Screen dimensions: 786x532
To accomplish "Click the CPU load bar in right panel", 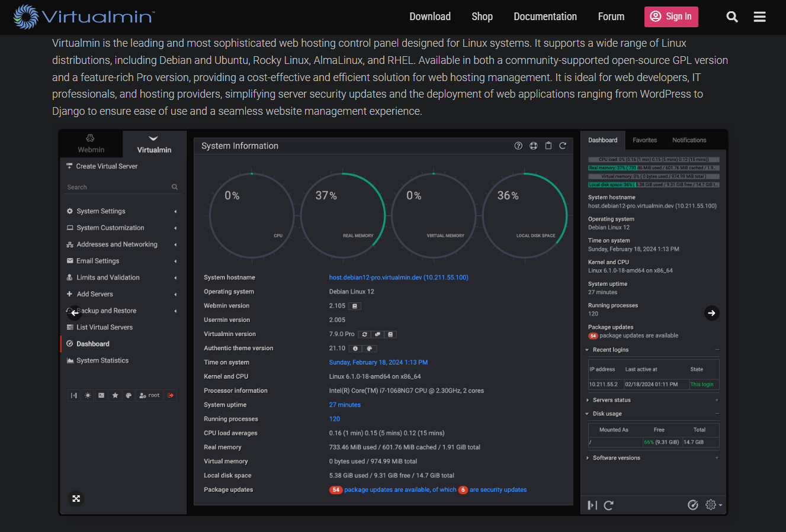I will click(x=654, y=160).
